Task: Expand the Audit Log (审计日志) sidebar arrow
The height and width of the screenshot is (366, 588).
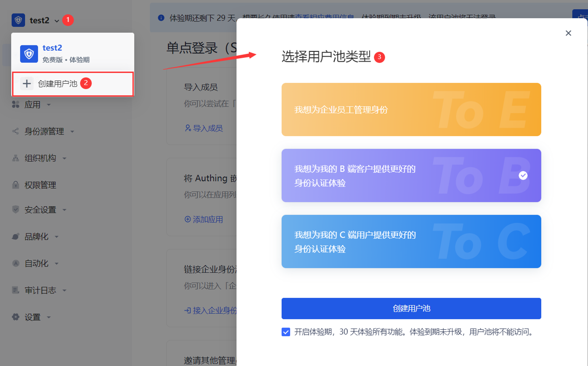Action: tap(64, 290)
